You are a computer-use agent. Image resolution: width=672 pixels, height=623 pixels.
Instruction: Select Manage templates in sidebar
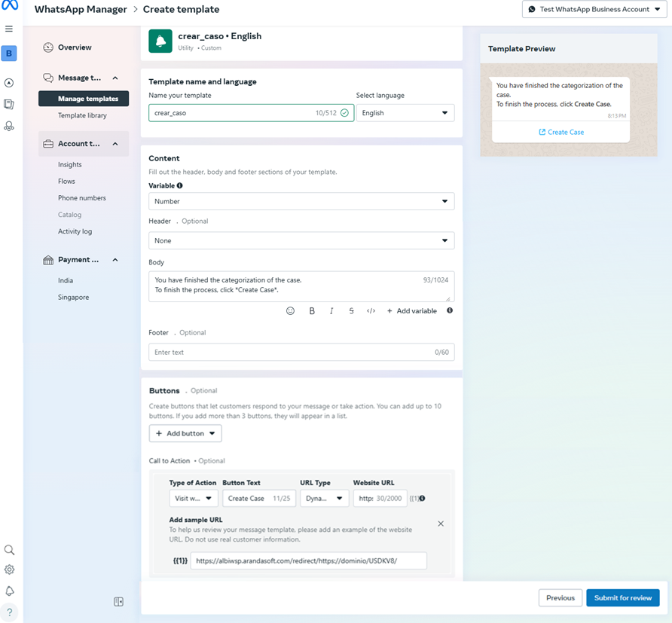click(84, 99)
